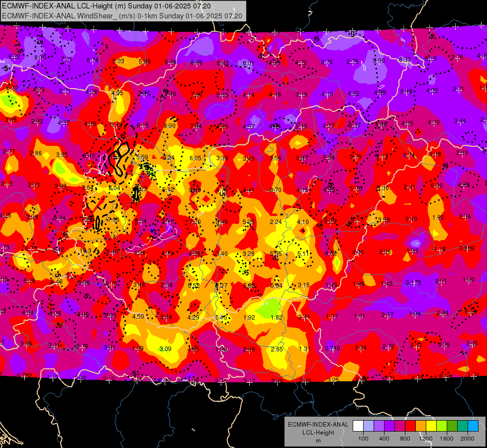Click the wind shear value "6.30"
This screenshot has height=448, width=487.
coord(40,57)
